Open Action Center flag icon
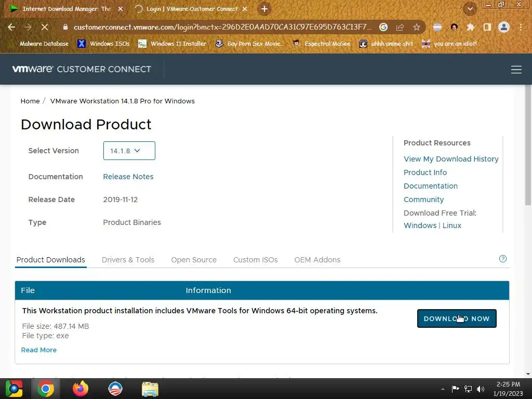Viewport: 532px width, 399px height. pyautogui.click(x=455, y=389)
